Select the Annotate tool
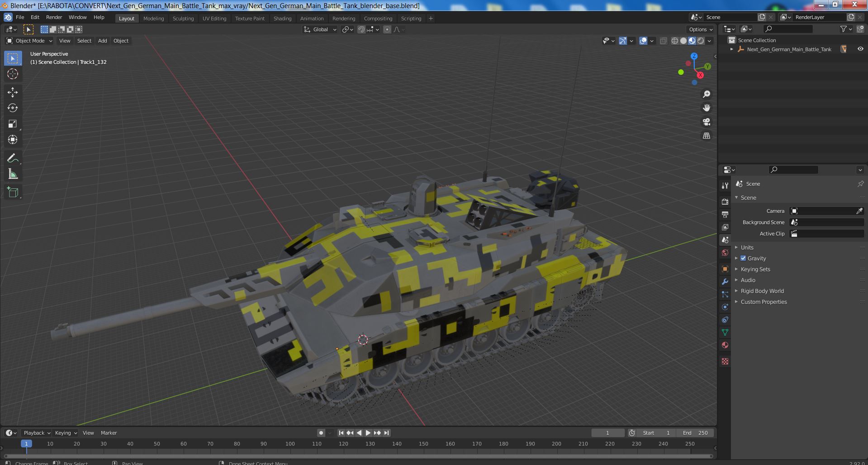The width and height of the screenshot is (868, 465). [13, 158]
